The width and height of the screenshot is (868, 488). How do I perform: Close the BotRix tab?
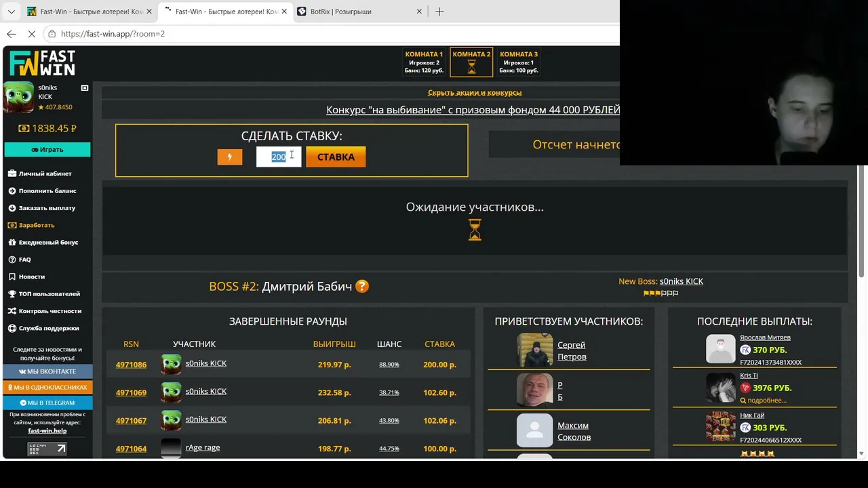[x=419, y=12]
